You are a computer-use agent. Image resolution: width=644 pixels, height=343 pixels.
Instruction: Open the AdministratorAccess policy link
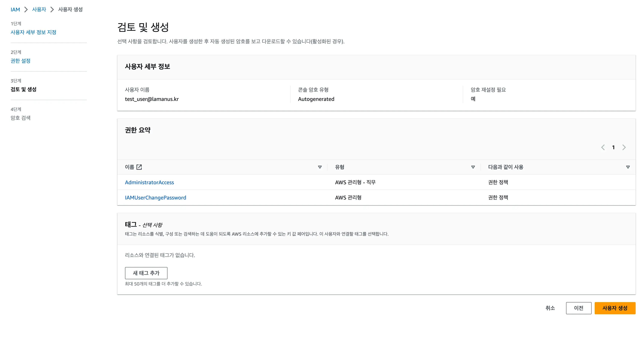pos(149,182)
